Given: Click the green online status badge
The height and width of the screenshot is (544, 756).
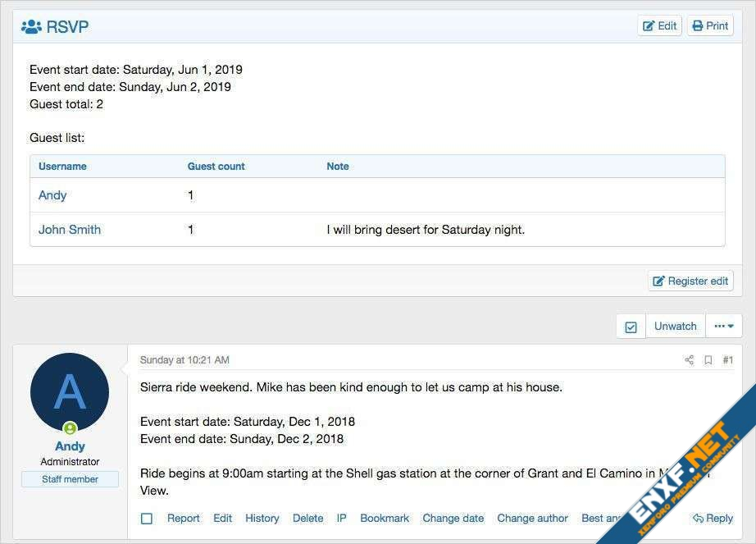Looking at the screenshot, I should pos(71,428).
